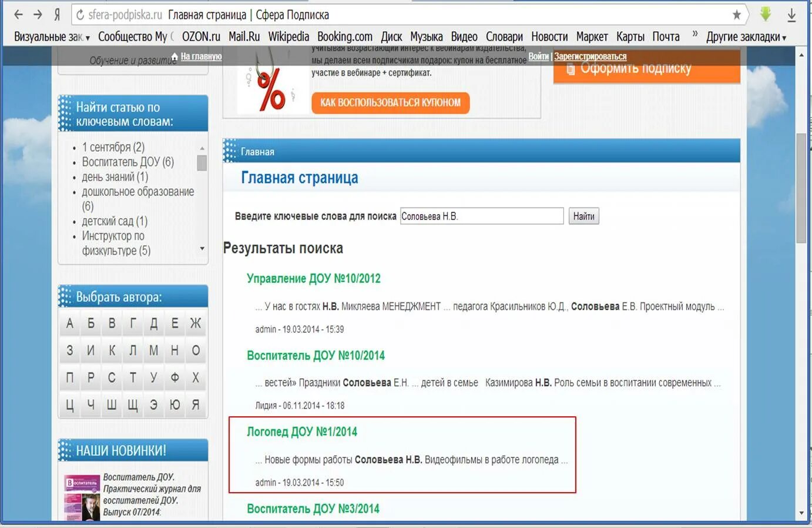Choose author letter А
Image resolution: width=812 pixels, height=528 pixels.
tap(70, 323)
